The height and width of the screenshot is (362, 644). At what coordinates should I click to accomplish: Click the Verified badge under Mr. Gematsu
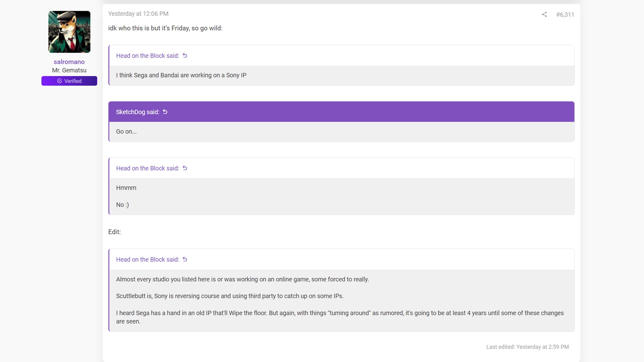tap(69, 81)
